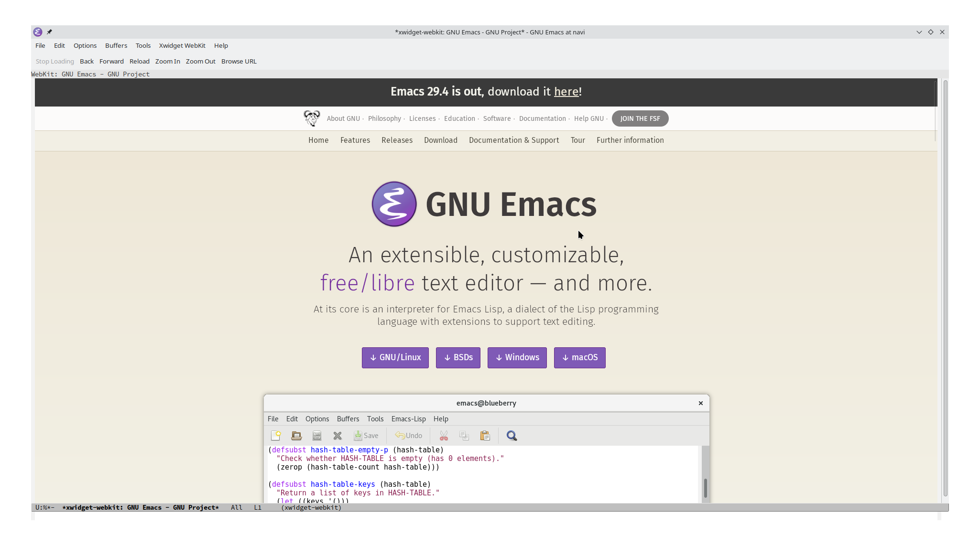The image size is (980, 557).
Task: Click hash-table-keys function name in code
Action: point(343,484)
